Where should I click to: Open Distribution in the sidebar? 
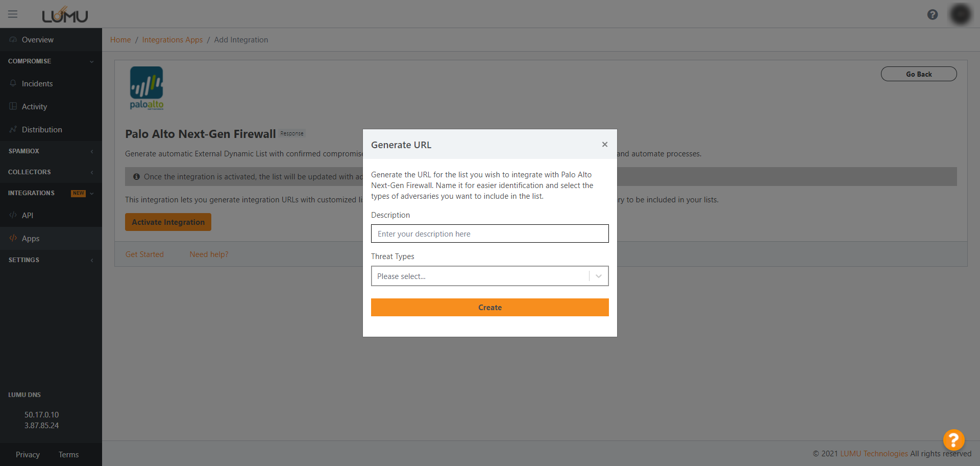[x=42, y=130]
